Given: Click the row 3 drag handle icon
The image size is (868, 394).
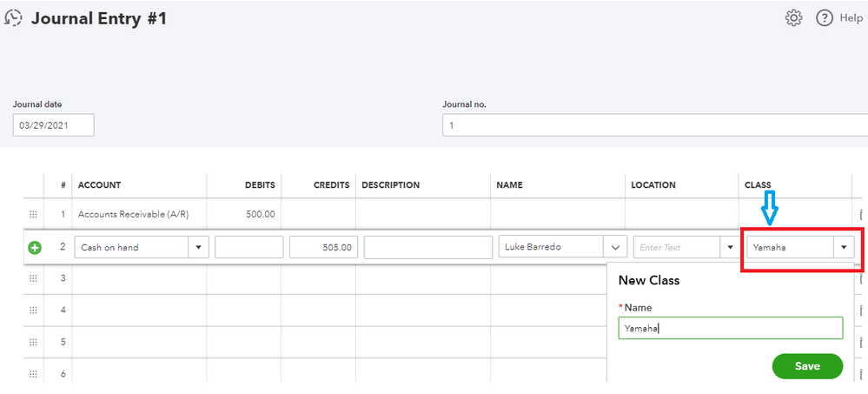Looking at the screenshot, I should [34, 278].
